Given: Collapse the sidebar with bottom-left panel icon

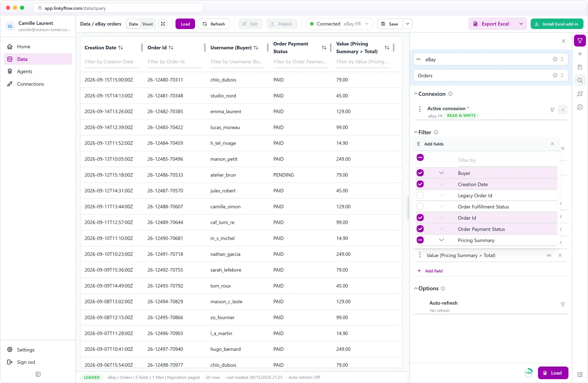Looking at the screenshot, I should tap(38, 374).
